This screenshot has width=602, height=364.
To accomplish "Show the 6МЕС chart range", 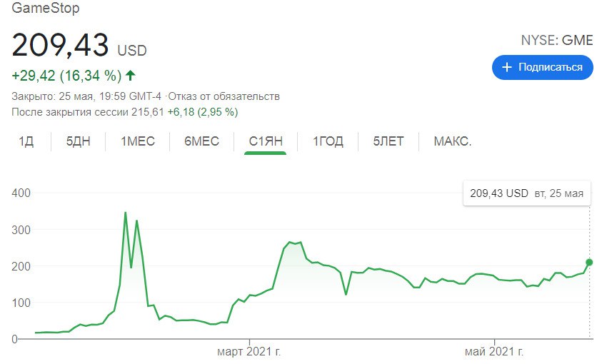I will (x=201, y=141).
